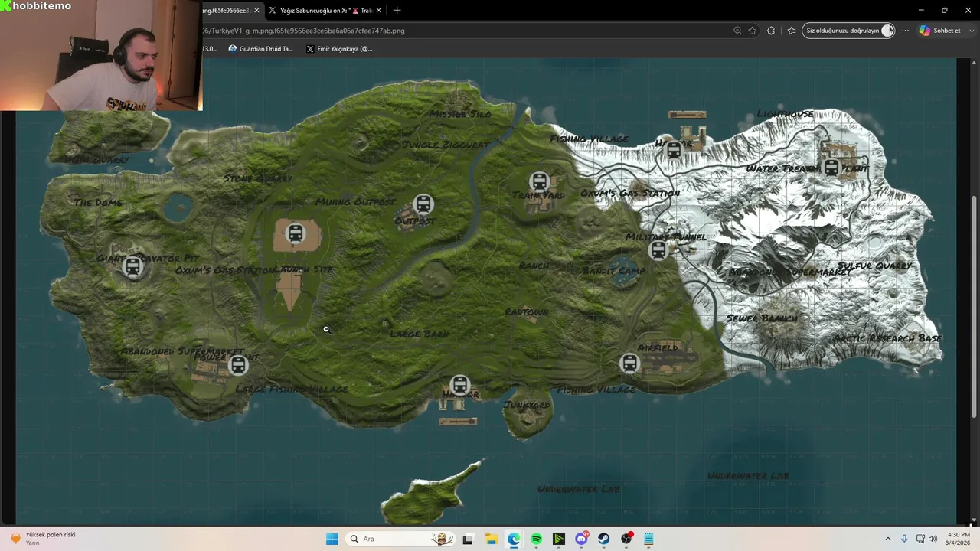This screenshot has height=551, width=980.
Task: Open the zoom magnifier in the address bar
Action: (x=737, y=31)
